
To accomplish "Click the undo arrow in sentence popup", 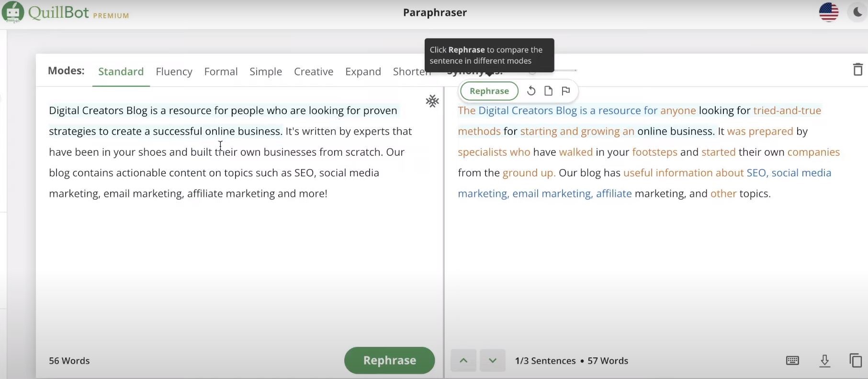I will (531, 91).
